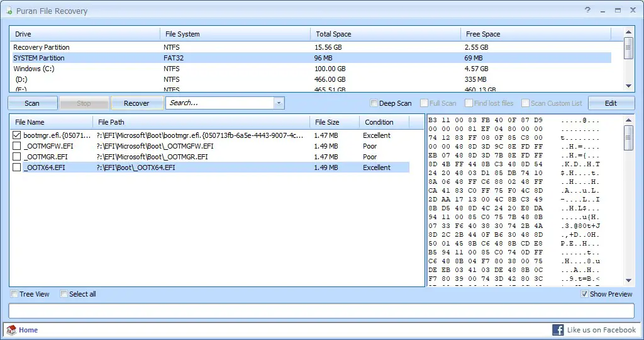644x340 pixels.
Task: Start scanning with the Scan button
Action: (x=33, y=103)
